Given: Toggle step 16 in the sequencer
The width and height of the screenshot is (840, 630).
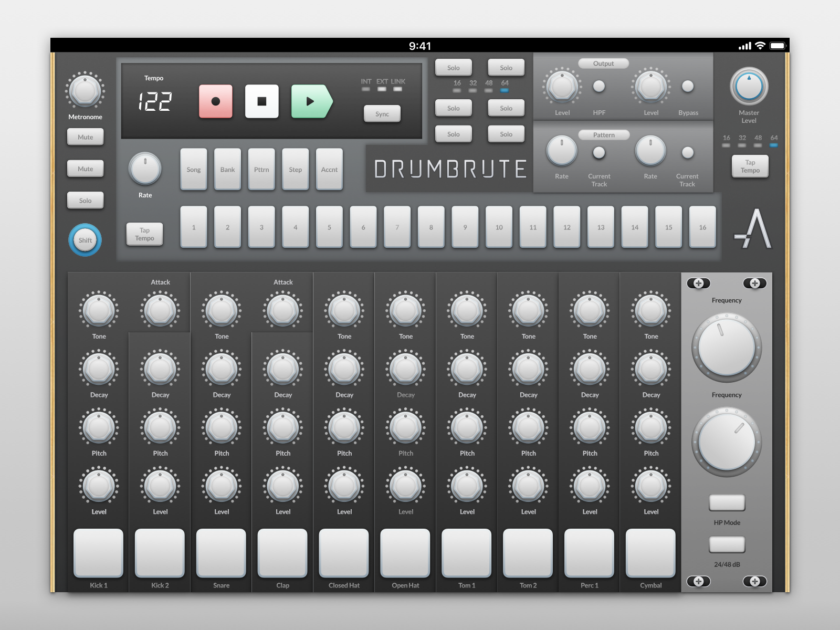Looking at the screenshot, I should pyautogui.click(x=702, y=227).
